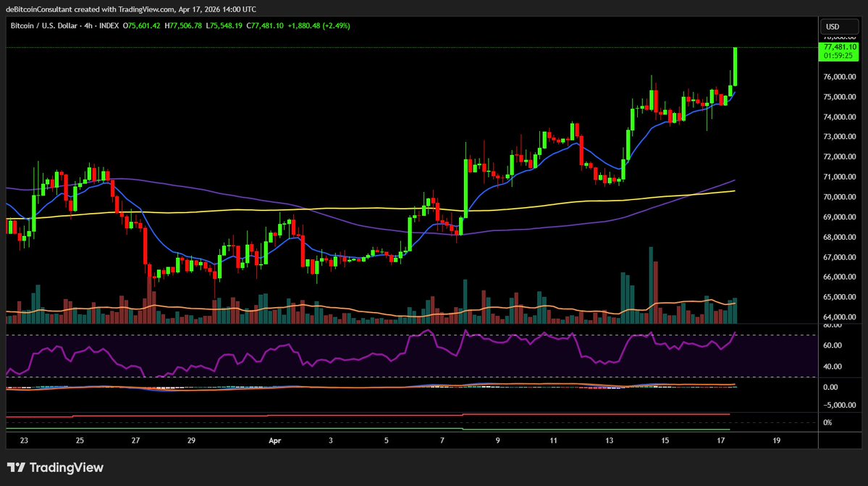Click the 01:59:25 candle countdown timer

click(x=838, y=56)
